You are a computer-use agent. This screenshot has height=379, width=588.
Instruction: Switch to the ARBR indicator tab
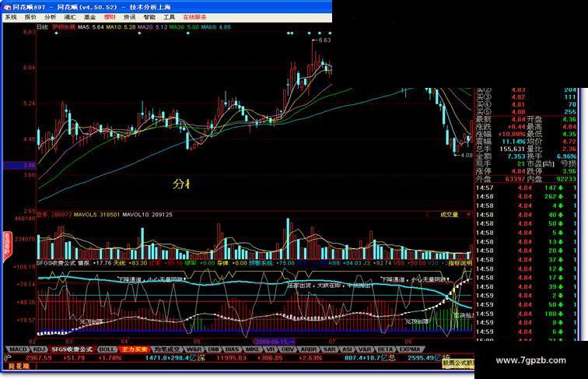(309, 349)
